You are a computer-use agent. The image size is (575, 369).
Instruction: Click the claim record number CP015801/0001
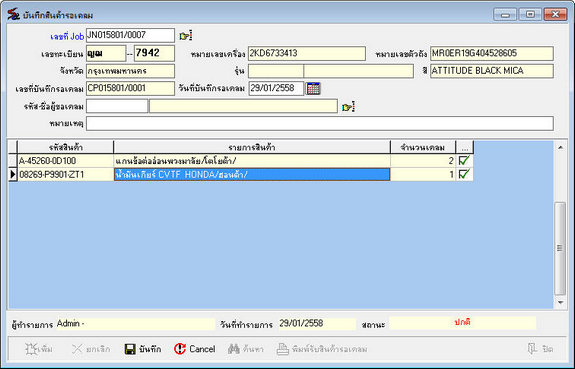coord(130,88)
